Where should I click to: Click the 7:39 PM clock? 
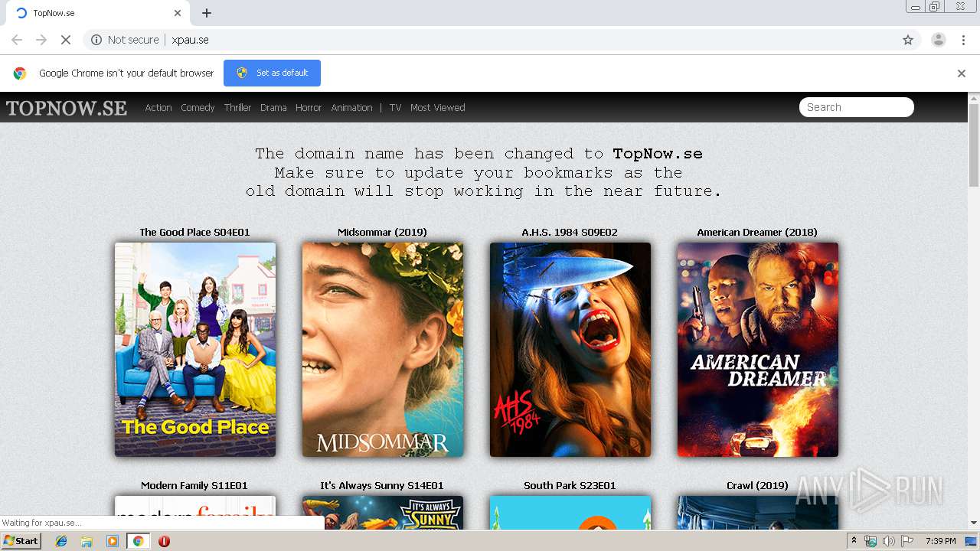940,541
